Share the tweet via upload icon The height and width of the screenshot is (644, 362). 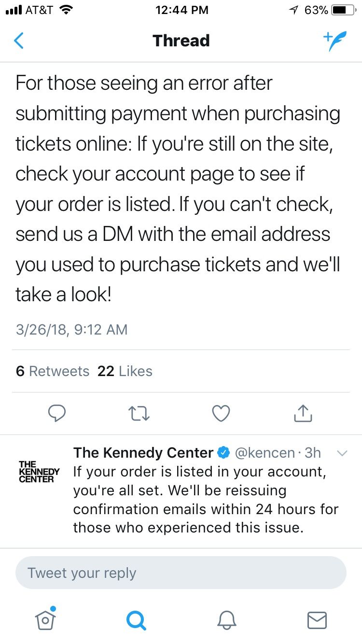click(x=303, y=413)
